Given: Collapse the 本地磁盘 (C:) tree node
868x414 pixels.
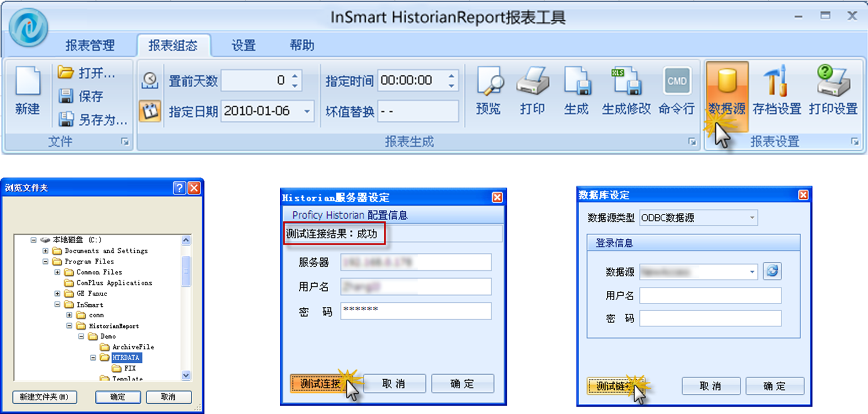Looking at the screenshot, I should point(34,240).
